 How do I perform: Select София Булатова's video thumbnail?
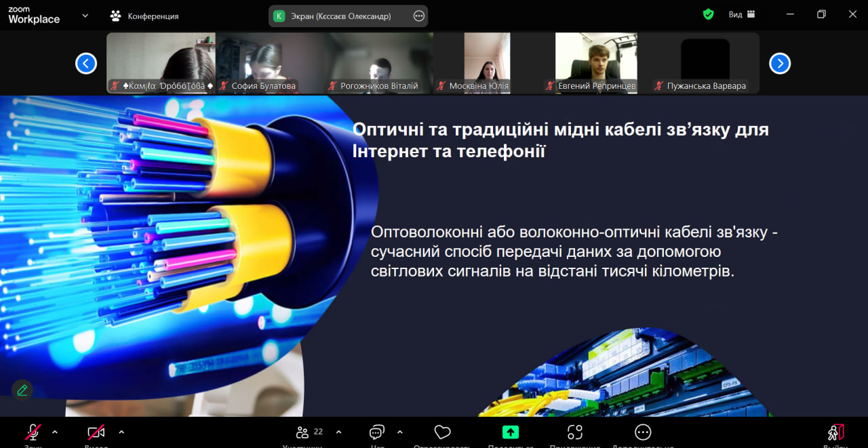(270, 63)
